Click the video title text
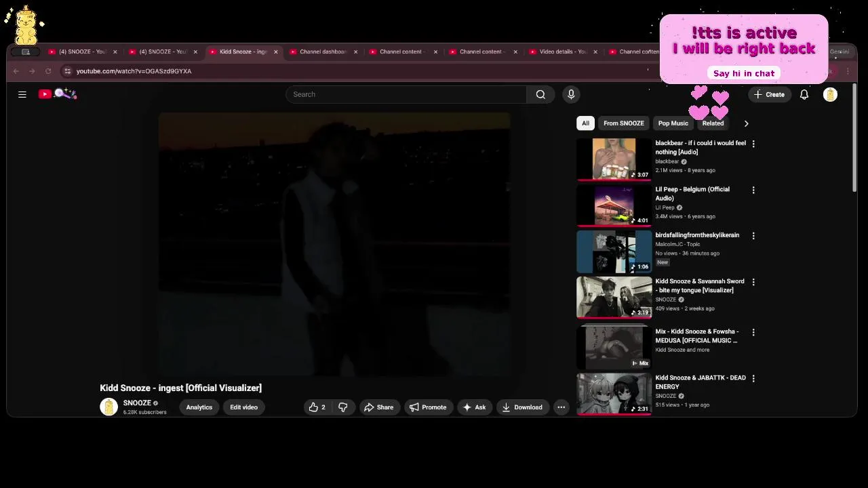Image resolution: width=868 pixels, height=488 pixels. (180, 388)
